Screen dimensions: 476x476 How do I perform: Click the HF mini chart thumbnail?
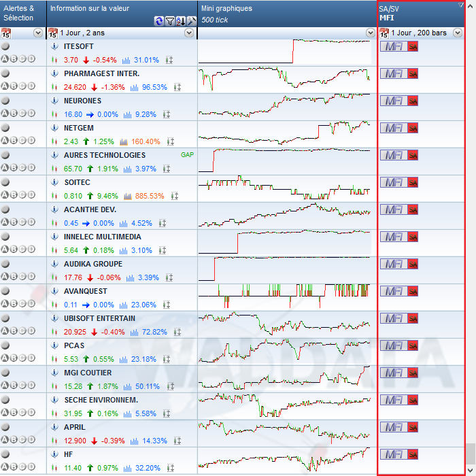pos(286,460)
